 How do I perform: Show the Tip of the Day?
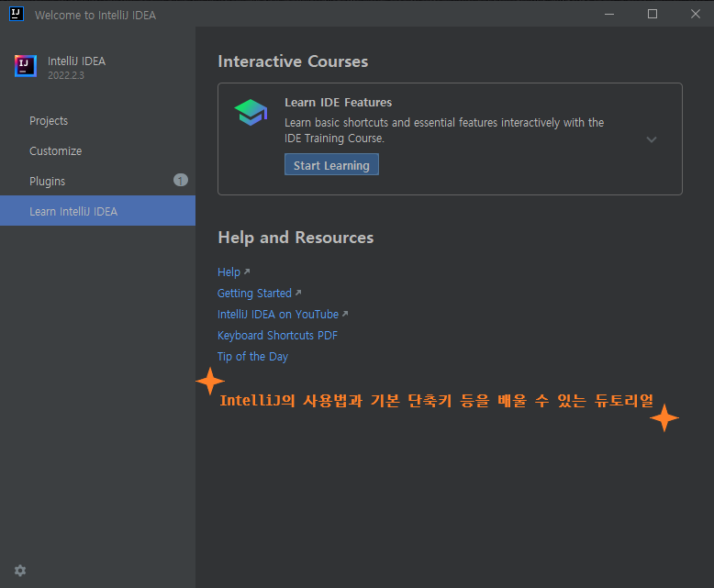point(252,357)
